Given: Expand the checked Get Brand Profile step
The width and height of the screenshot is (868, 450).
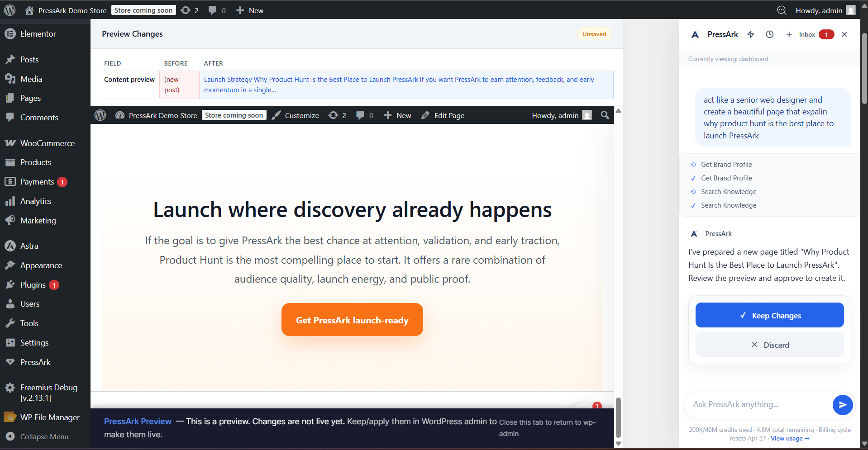Looking at the screenshot, I should click(726, 178).
